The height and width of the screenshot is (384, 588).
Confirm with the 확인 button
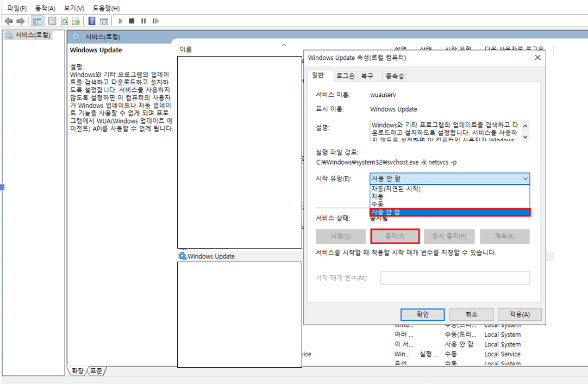click(x=422, y=314)
